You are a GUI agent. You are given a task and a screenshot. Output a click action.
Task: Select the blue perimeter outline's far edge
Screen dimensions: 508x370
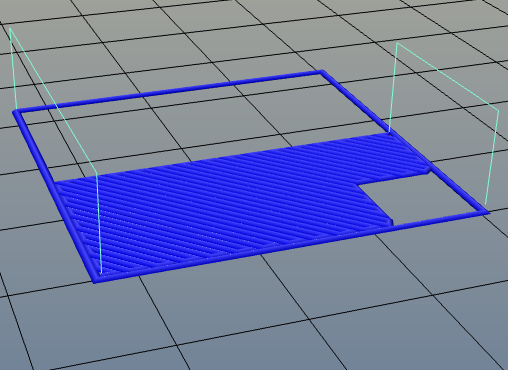click(168, 91)
